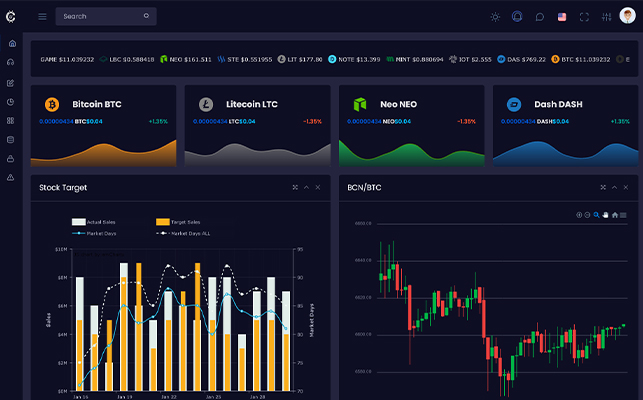Collapse the Stock Target panel
The width and height of the screenshot is (643, 400).
[306, 187]
